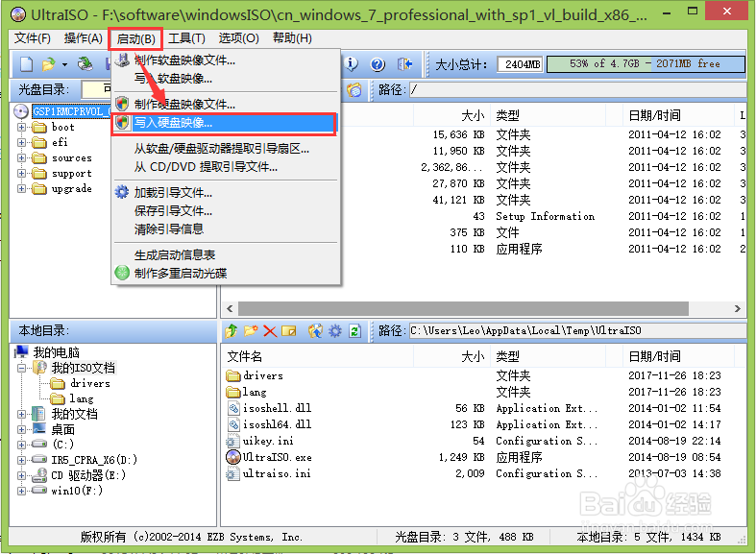This screenshot has height=554, width=756.
Task: Open the 选项(O) menu
Action: pyautogui.click(x=238, y=38)
